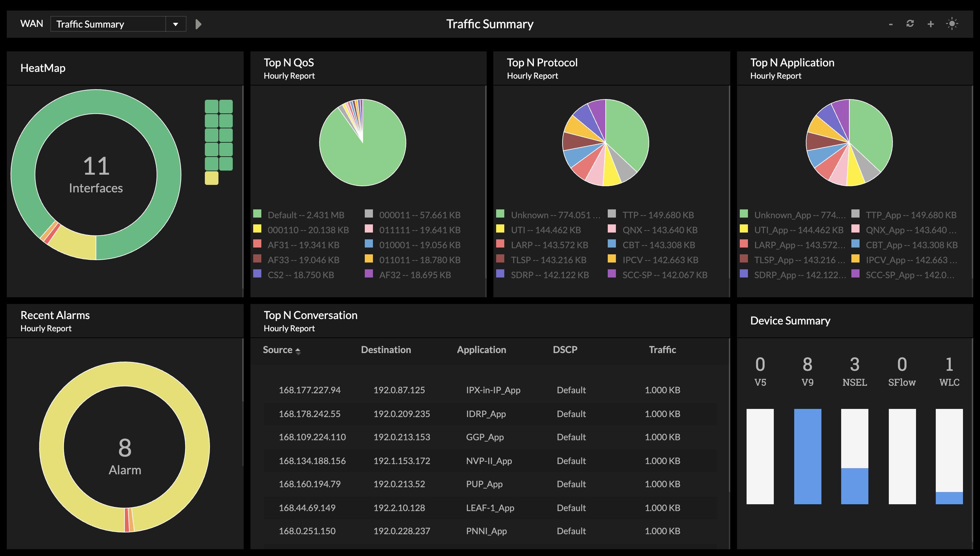The image size is (980, 556).
Task: Sort by DSCP column header
Action: 565,349
